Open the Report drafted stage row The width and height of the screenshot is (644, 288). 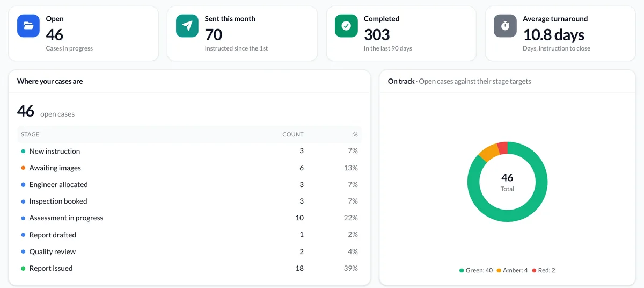coord(189,235)
